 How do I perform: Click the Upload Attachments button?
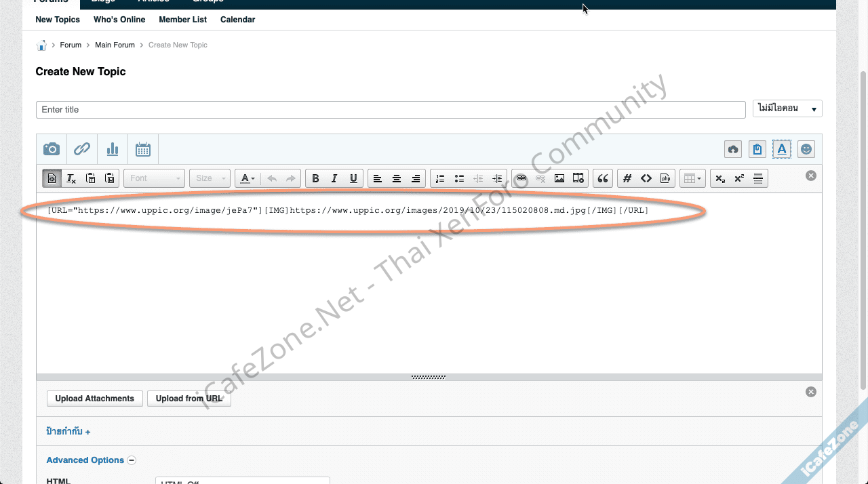click(x=95, y=399)
